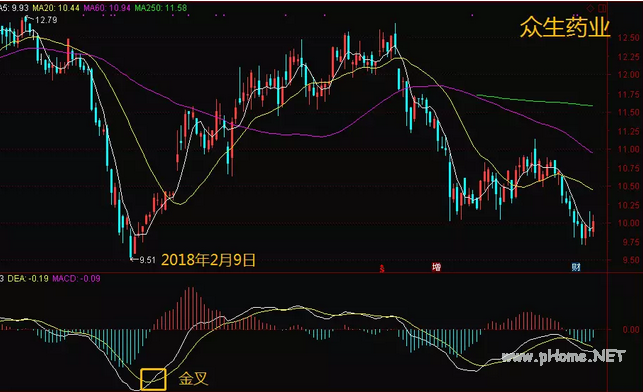Click the 12.00 price axis label
643x392 pixels.
628,75
